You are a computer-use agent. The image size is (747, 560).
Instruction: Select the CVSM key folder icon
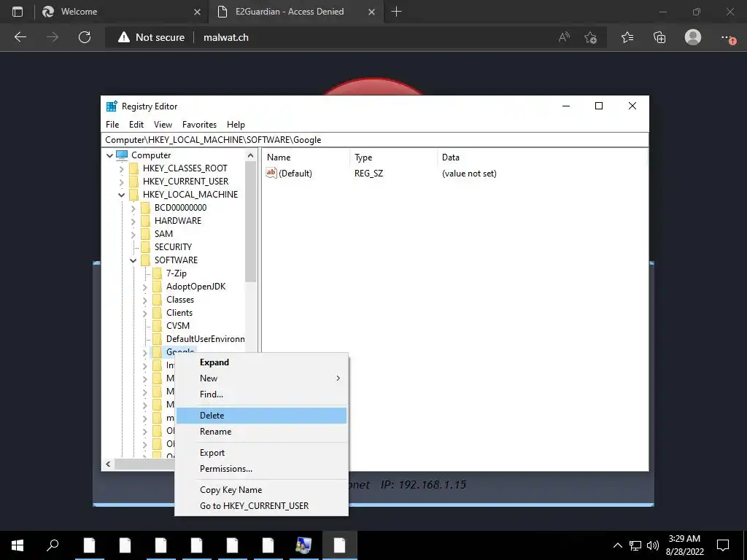[158, 326]
